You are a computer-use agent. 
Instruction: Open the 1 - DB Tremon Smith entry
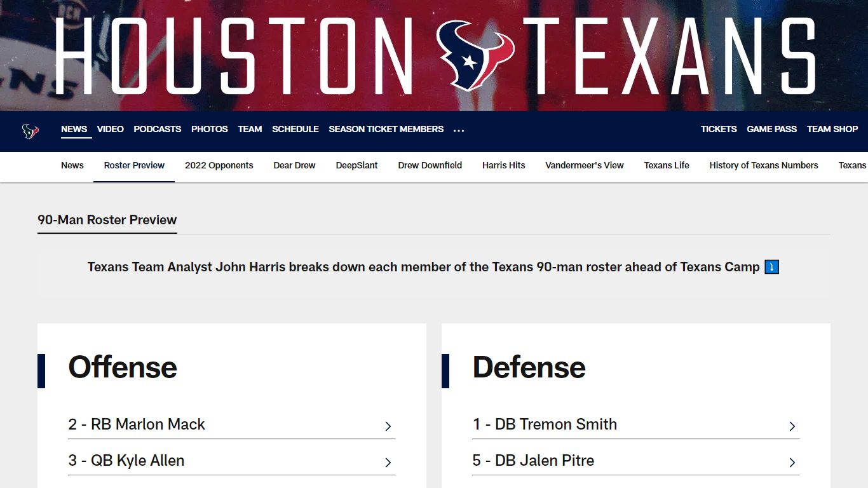click(x=636, y=424)
